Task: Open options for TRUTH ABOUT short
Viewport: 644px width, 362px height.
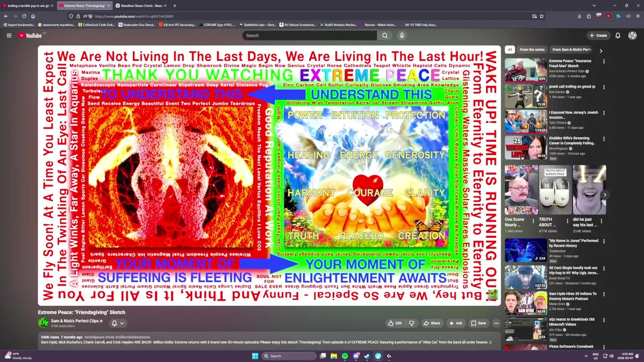Action: coord(568,220)
